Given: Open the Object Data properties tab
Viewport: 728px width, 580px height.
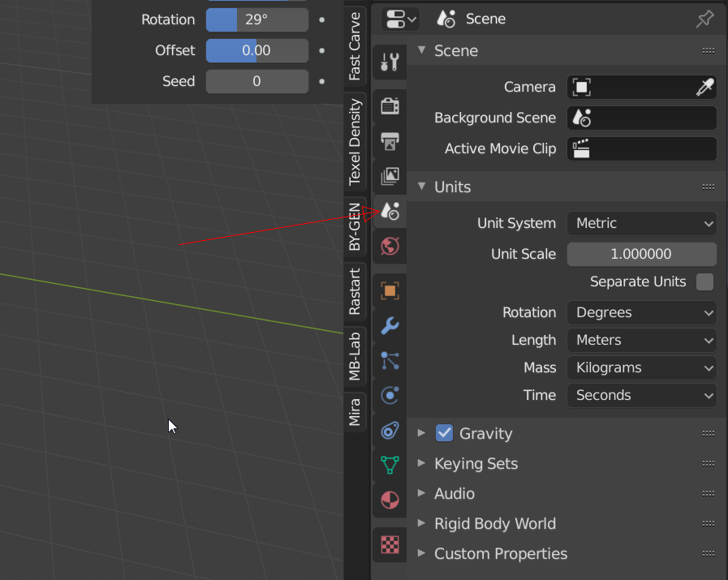Looking at the screenshot, I should click(x=390, y=465).
